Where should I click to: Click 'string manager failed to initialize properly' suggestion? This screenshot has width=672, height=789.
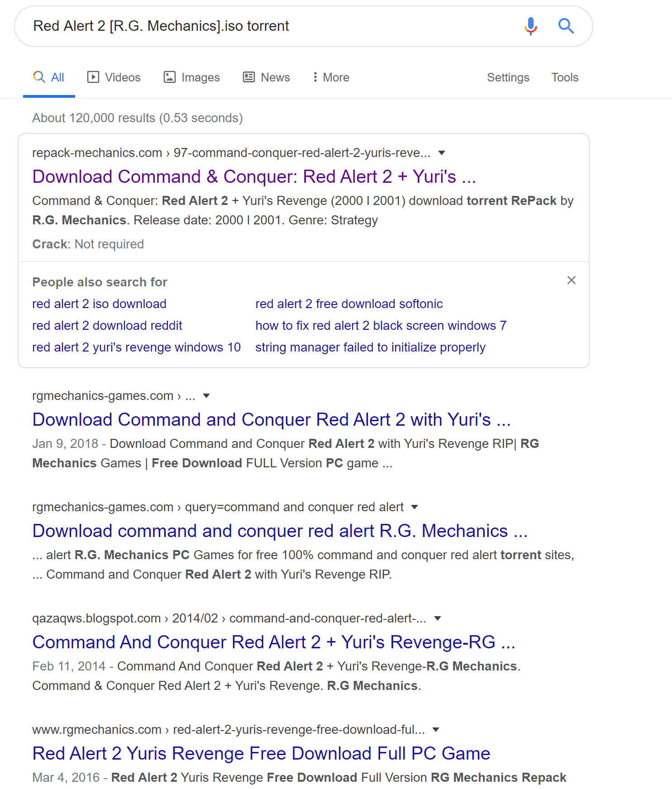(x=370, y=347)
